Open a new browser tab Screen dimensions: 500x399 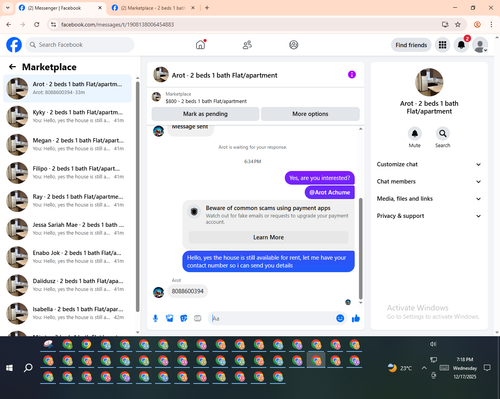click(207, 8)
